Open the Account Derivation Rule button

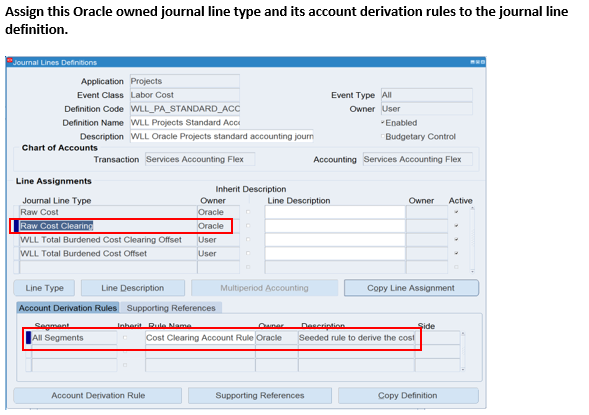coord(98,395)
